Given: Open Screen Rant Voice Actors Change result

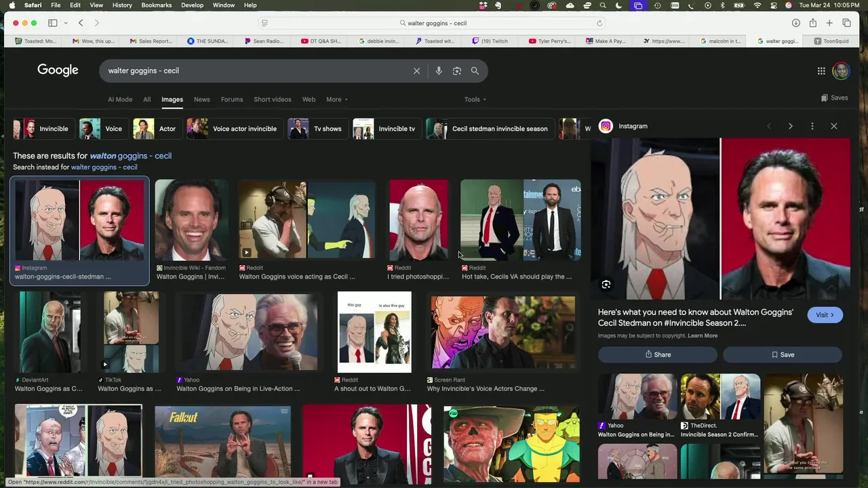Looking at the screenshot, I should pyautogui.click(x=503, y=342).
